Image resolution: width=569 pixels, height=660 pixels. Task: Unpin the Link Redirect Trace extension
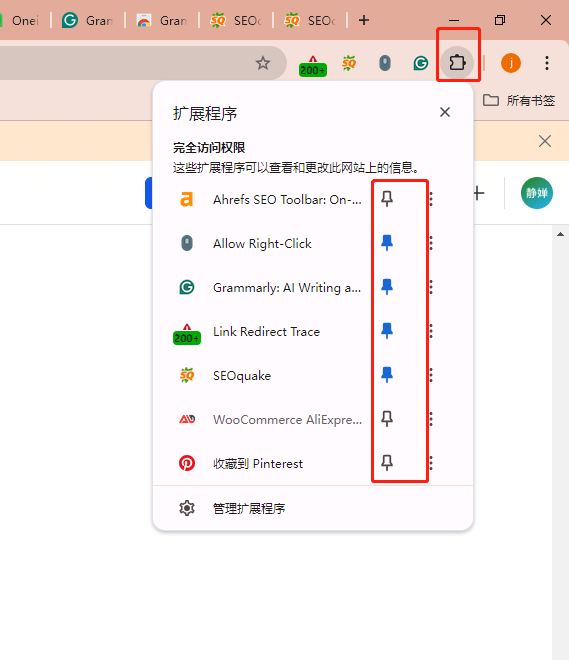pos(387,331)
